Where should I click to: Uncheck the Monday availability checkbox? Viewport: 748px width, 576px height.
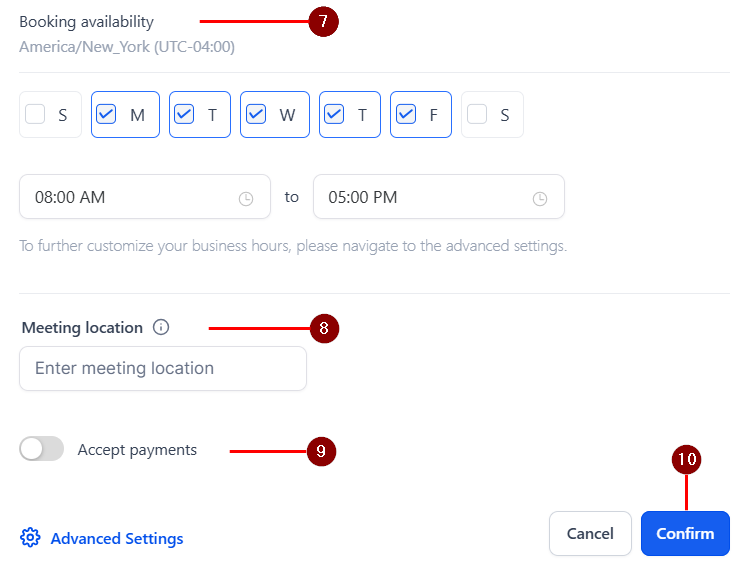(106, 115)
